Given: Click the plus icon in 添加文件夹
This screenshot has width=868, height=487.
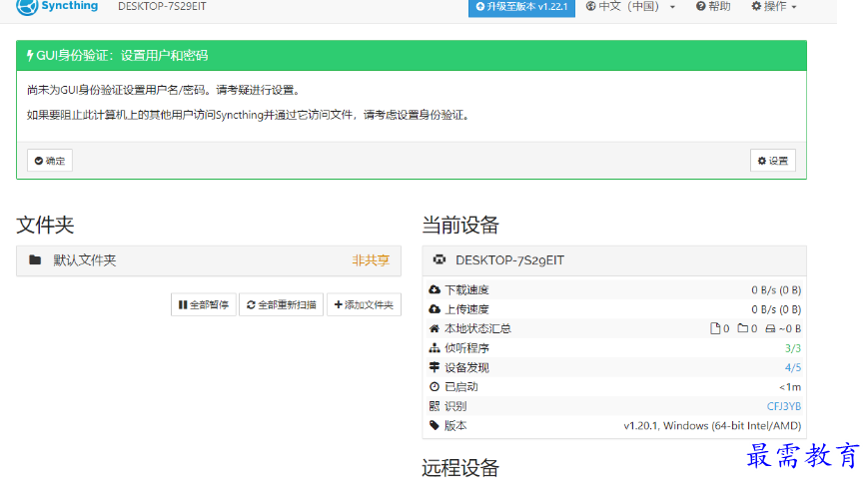Looking at the screenshot, I should (339, 304).
